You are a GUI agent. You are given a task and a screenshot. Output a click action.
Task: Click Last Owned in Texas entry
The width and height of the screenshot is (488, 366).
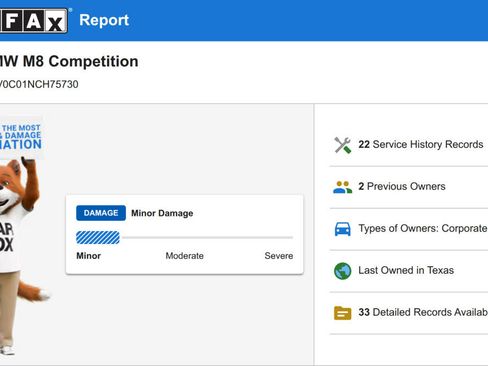(x=409, y=271)
